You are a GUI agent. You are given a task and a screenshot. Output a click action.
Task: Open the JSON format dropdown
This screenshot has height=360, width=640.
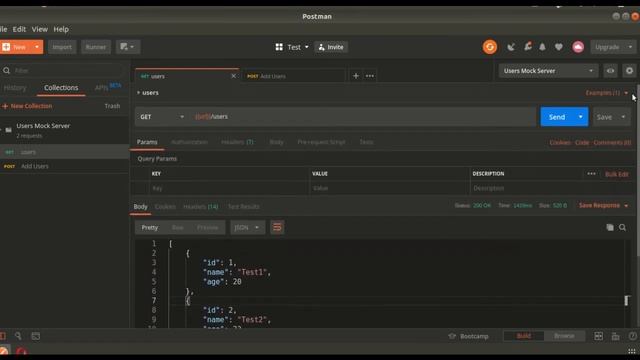(247, 227)
